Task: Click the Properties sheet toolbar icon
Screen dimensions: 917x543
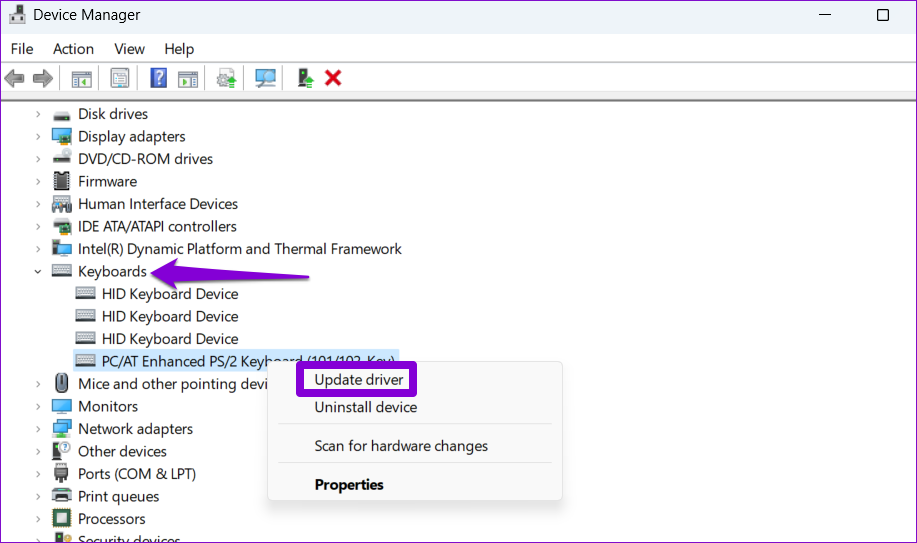Action: click(120, 78)
